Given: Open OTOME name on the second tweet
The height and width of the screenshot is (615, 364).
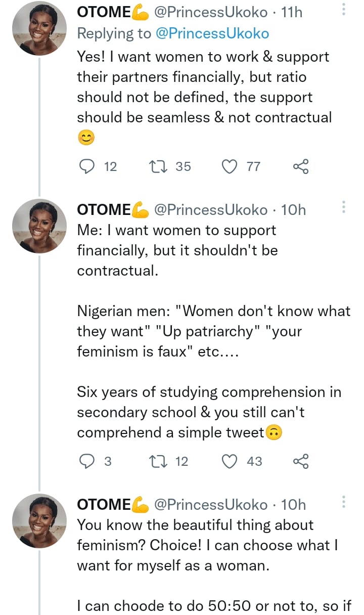Looking at the screenshot, I should (x=104, y=210).
